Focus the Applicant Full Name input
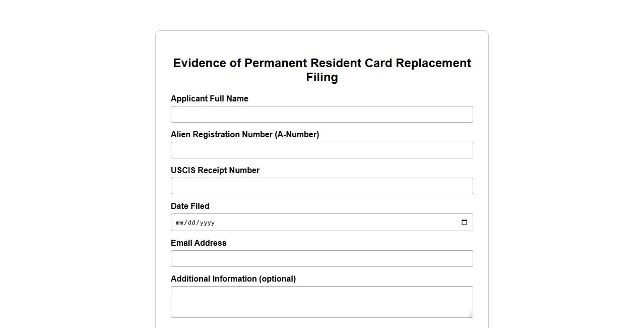This screenshot has height=328, width=644. (321, 115)
